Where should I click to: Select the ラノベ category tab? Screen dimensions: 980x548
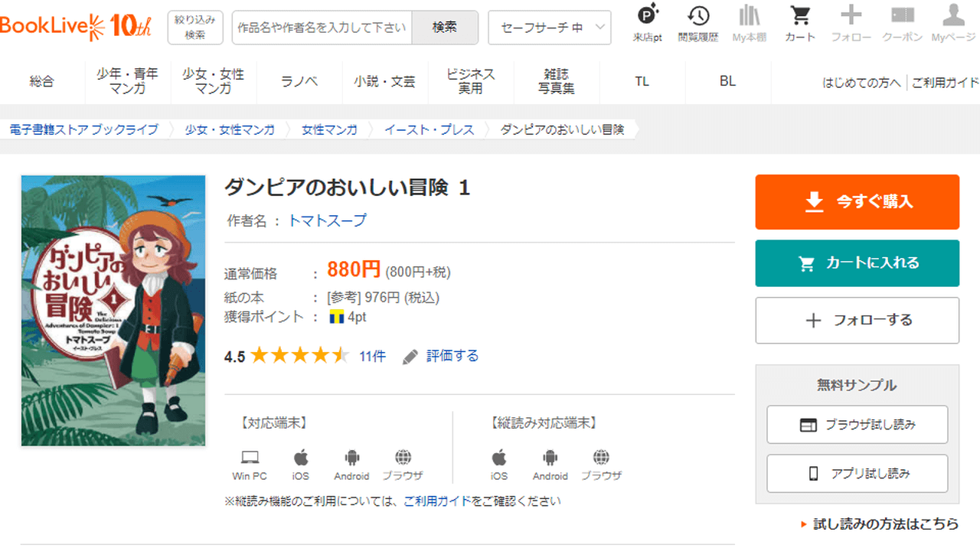(299, 81)
